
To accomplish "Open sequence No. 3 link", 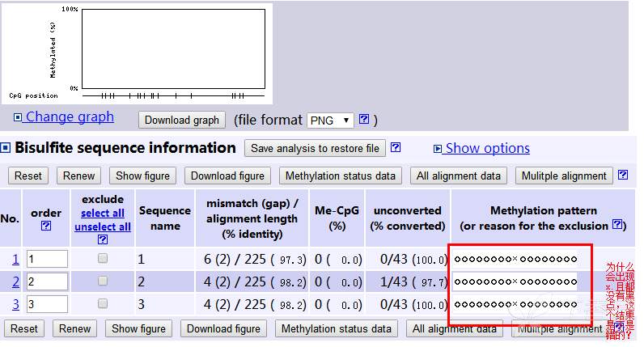I will click(15, 304).
